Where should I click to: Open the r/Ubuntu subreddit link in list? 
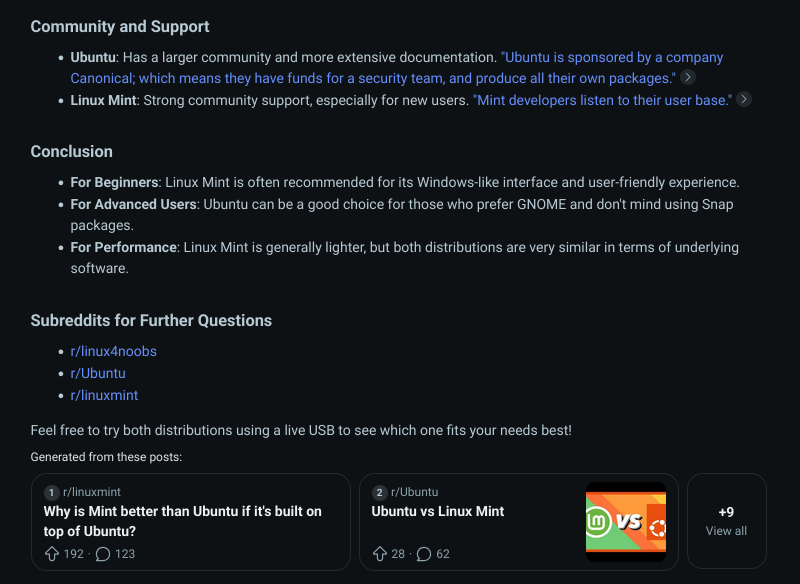click(x=98, y=373)
